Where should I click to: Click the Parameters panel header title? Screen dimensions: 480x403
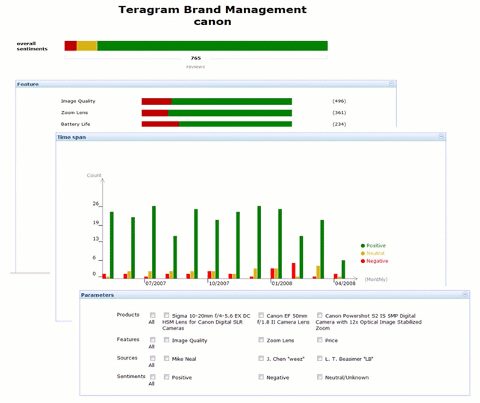click(x=97, y=295)
